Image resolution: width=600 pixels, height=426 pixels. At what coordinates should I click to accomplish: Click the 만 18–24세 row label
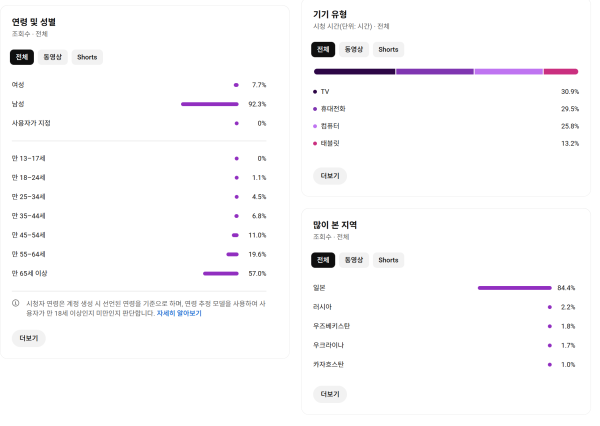coord(28,178)
